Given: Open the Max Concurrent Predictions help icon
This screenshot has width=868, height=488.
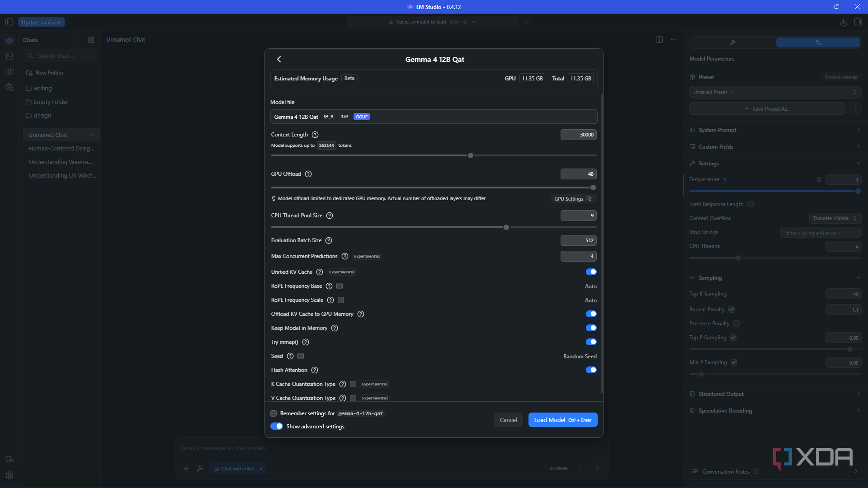Looking at the screenshot, I should [x=345, y=256].
